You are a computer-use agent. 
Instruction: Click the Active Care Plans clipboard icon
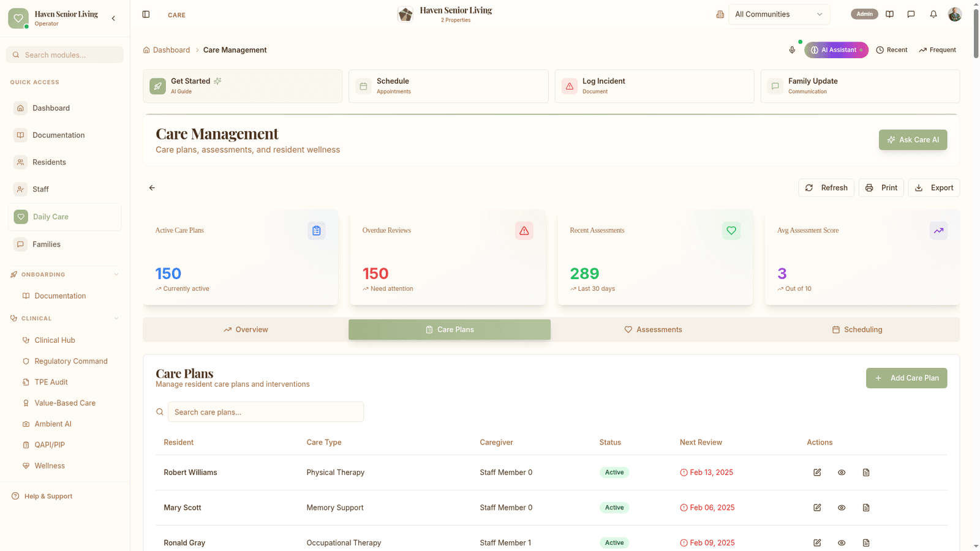[x=317, y=231]
